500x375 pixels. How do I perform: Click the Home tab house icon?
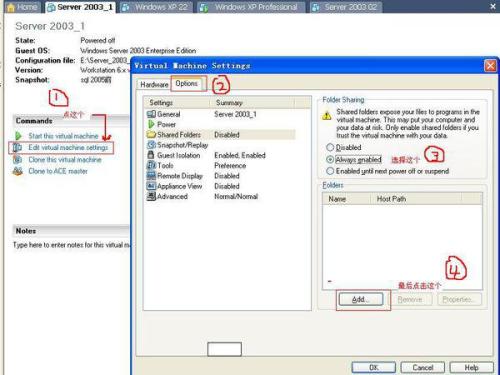(11, 7)
